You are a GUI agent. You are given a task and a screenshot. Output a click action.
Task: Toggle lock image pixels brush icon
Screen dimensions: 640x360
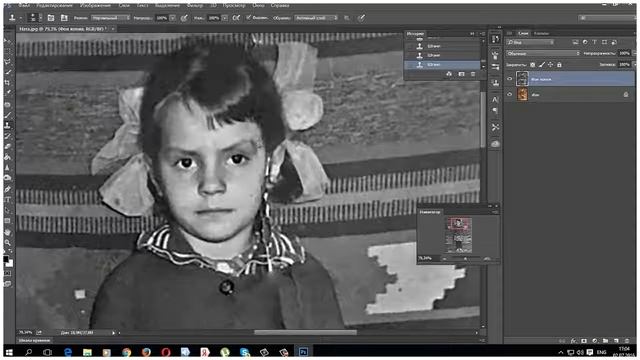pos(542,64)
